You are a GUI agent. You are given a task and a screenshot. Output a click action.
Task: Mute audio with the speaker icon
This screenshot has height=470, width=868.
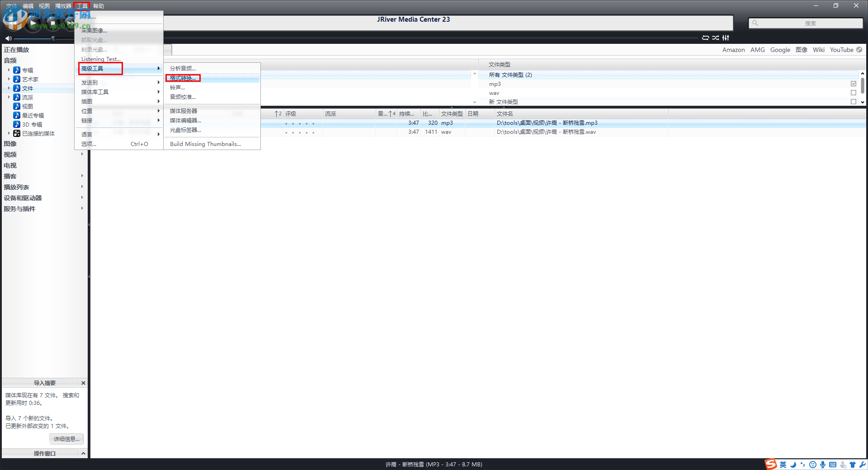click(x=8, y=38)
